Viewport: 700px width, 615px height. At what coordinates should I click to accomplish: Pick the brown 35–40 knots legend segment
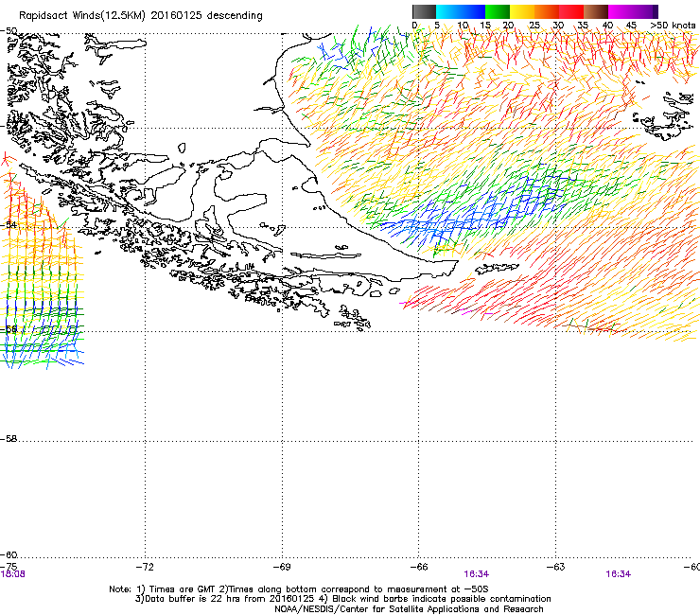coord(596,11)
